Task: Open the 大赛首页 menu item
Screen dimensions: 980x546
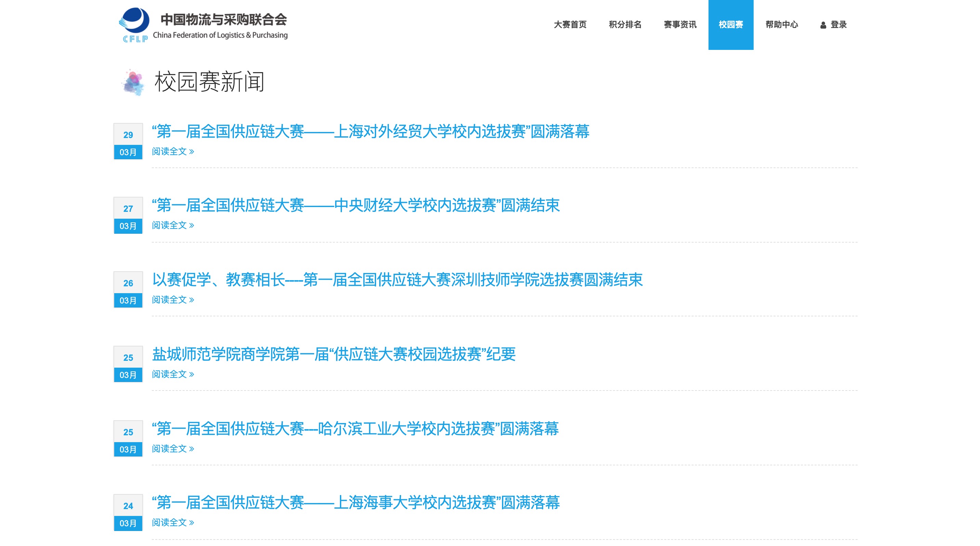Action: coord(570,25)
